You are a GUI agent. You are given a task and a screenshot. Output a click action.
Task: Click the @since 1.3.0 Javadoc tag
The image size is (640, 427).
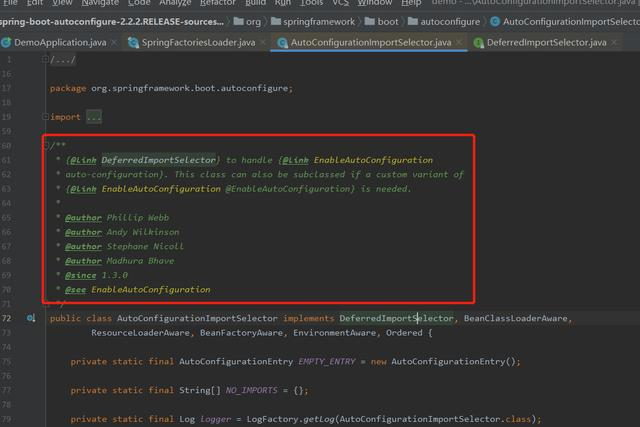tap(96, 275)
